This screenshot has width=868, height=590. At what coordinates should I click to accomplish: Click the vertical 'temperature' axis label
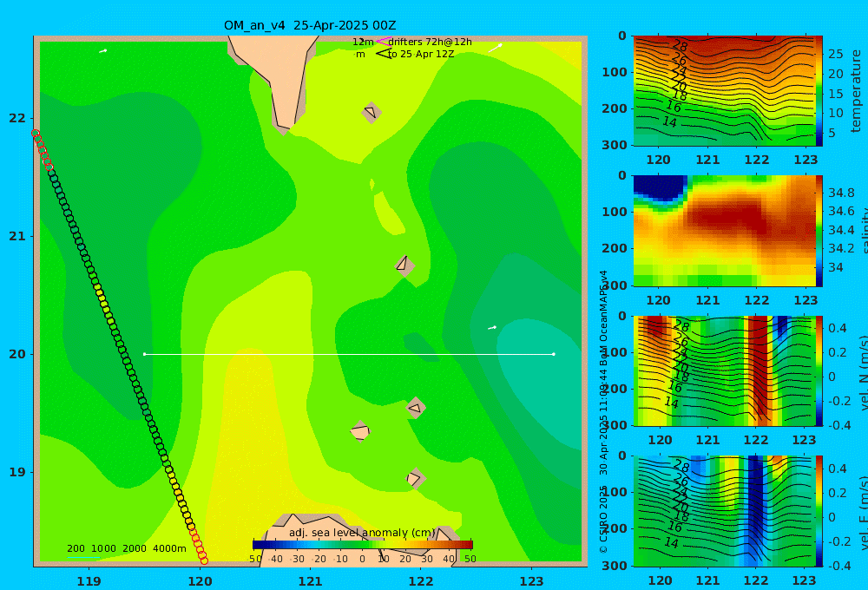[x=856, y=91]
